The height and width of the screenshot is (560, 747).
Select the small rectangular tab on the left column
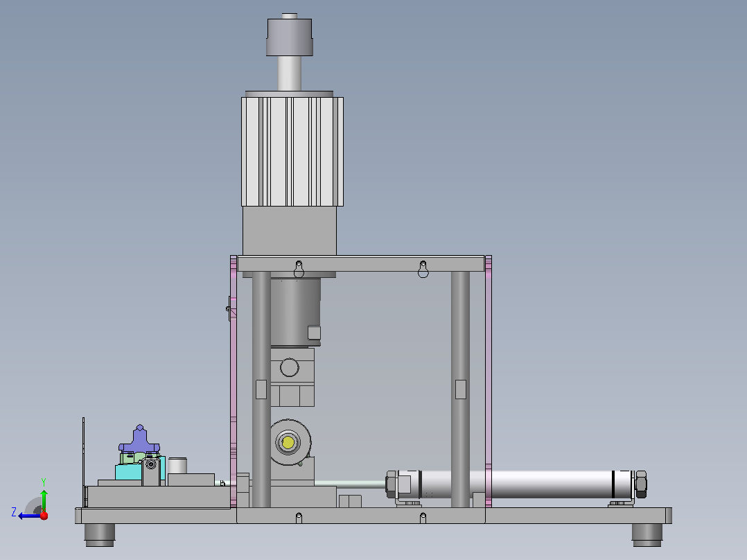click(261, 390)
